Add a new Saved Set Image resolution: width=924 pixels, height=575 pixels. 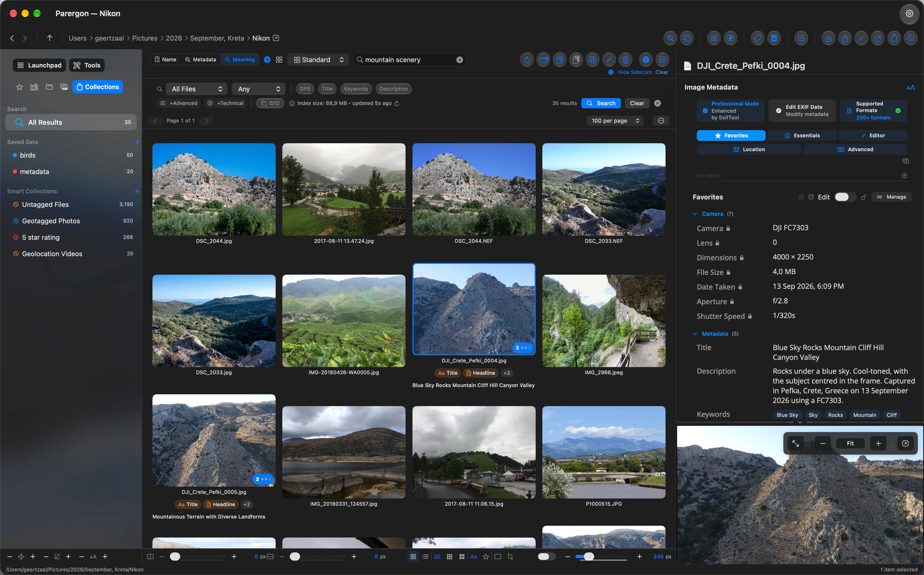(x=137, y=142)
